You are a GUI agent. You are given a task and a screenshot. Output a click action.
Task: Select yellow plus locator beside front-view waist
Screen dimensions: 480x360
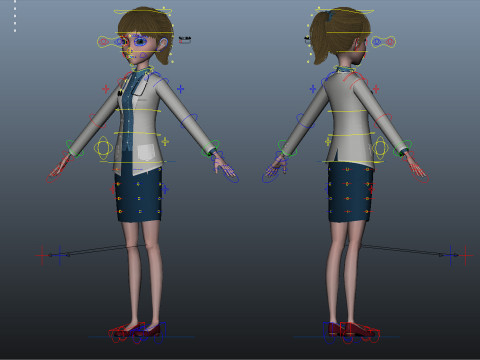(165, 142)
